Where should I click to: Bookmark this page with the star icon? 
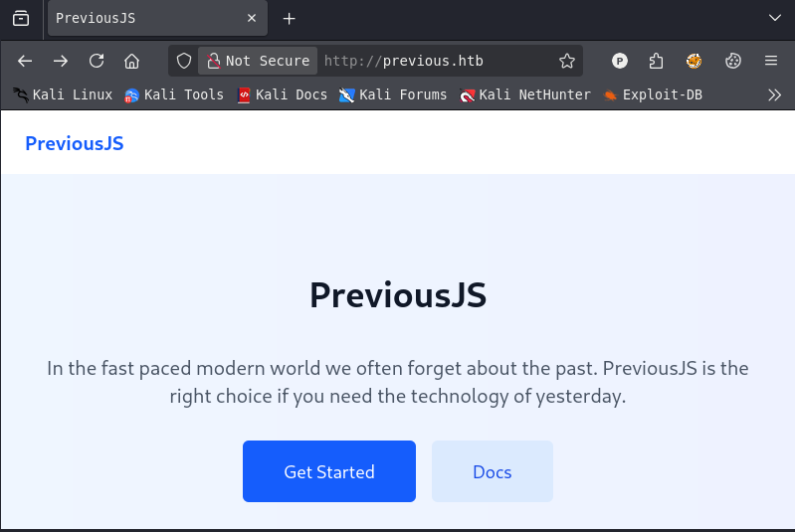click(x=567, y=62)
